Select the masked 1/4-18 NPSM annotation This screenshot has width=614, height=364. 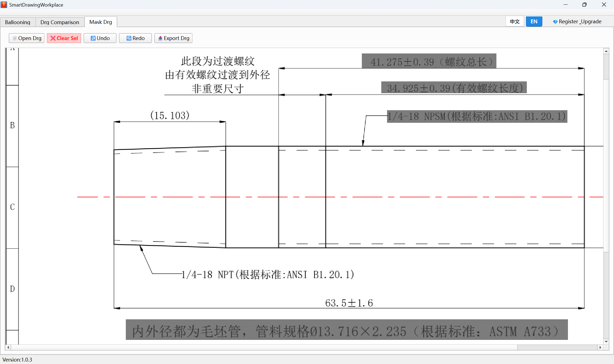pos(477,116)
